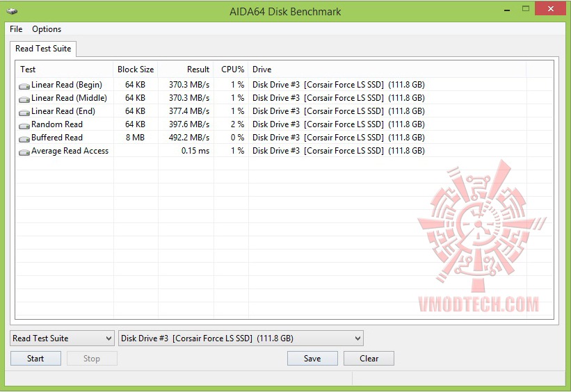The image size is (571, 392).
Task: Click the Linear Read (End) drive icon
Action: pos(24,113)
